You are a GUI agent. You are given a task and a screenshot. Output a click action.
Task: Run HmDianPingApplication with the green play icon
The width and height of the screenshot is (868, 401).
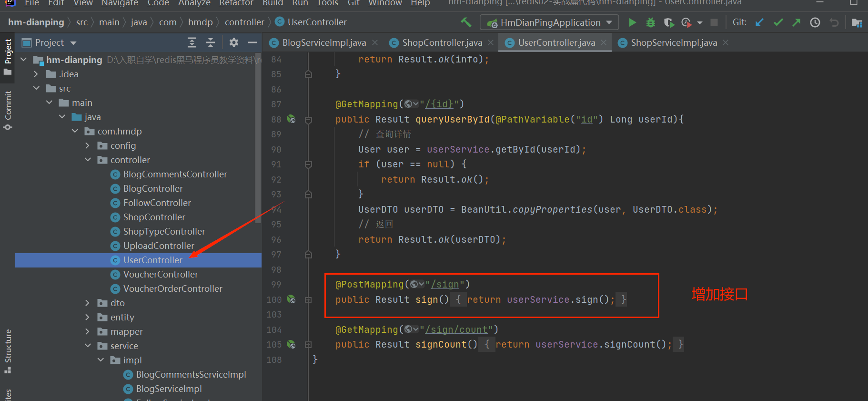click(x=632, y=22)
